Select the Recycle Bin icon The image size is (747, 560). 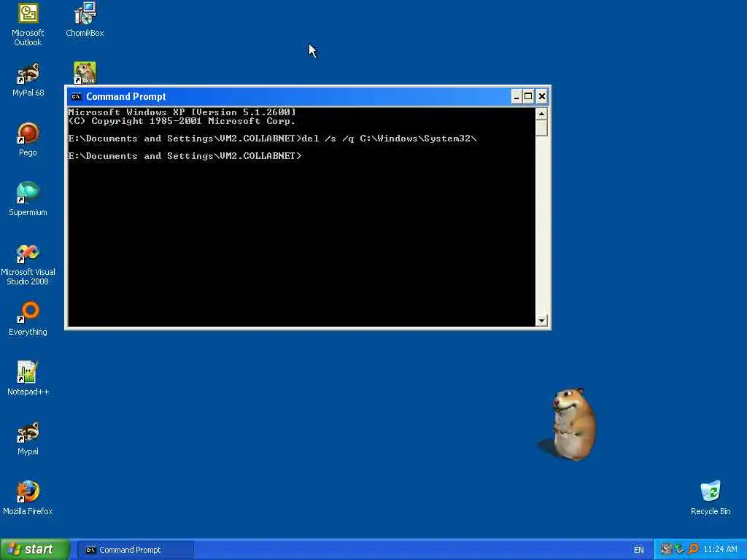711,498
